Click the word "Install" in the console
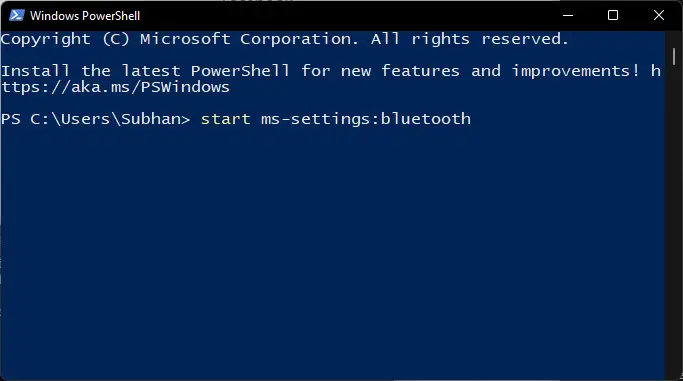The width and height of the screenshot is (683, 381). pos(36,71)
